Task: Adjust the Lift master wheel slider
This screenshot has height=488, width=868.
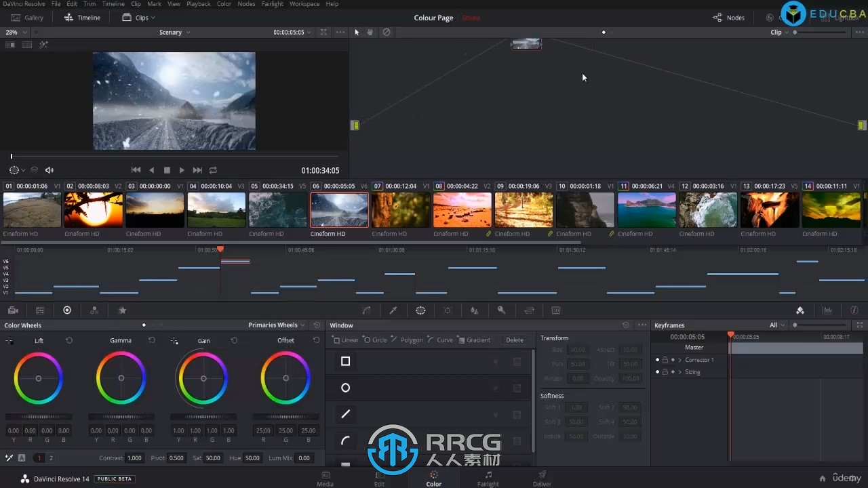Action: point(39,417)
